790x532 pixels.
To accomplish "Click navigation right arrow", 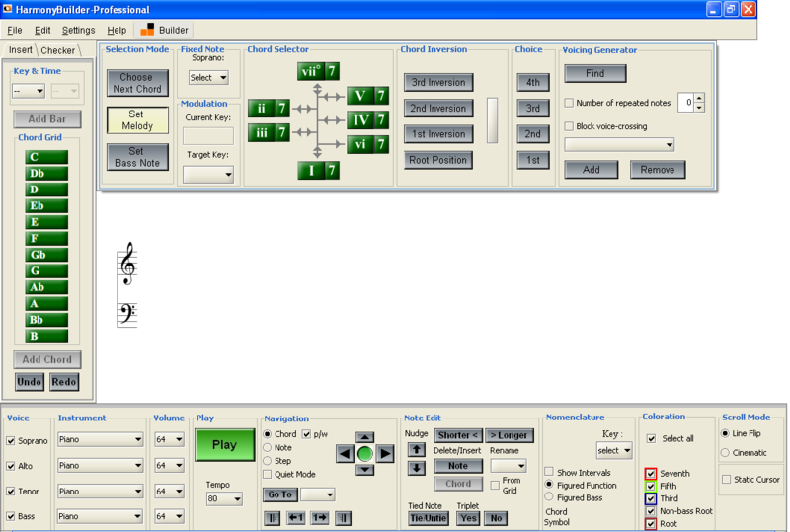I will (x=385, y=453).
